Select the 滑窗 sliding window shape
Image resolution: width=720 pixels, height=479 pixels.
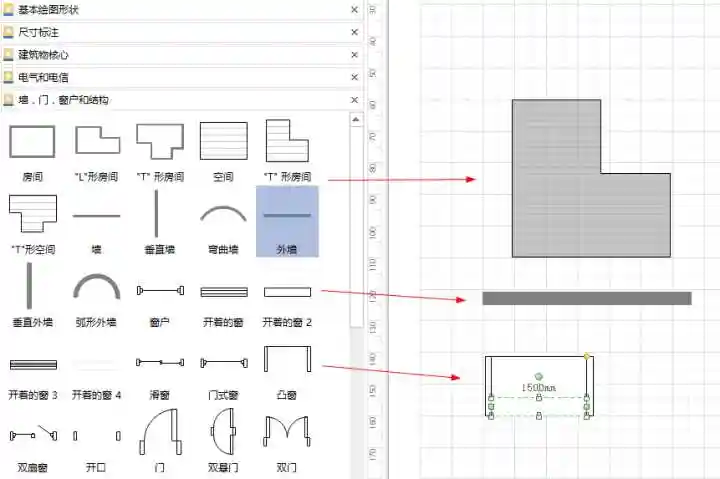[x=160, y=362]
